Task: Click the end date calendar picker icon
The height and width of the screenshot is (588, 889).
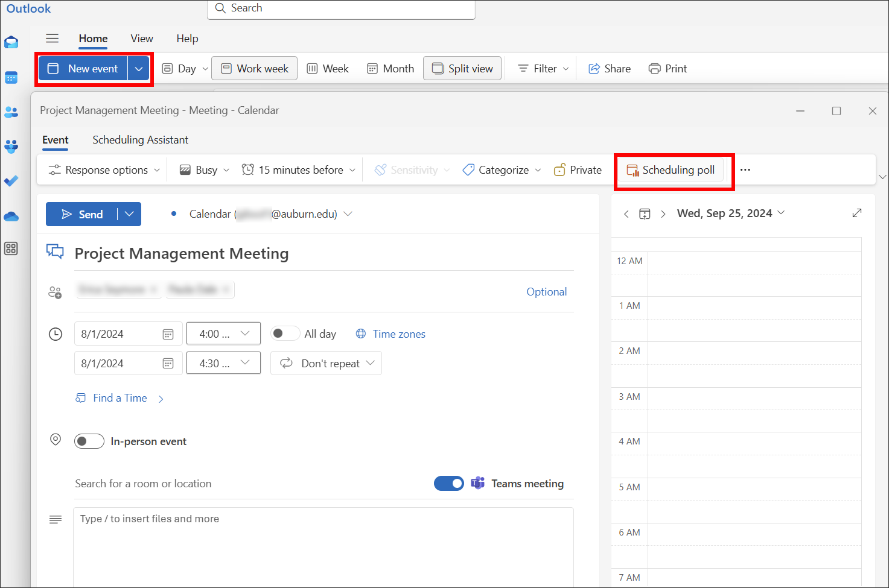Action: point(168,364)
